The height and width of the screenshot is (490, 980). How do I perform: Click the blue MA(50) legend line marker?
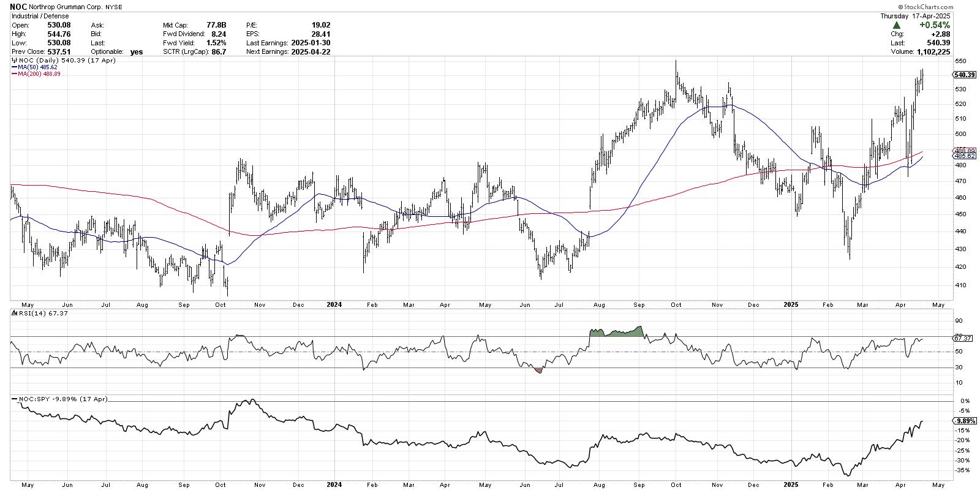(14, 67)
